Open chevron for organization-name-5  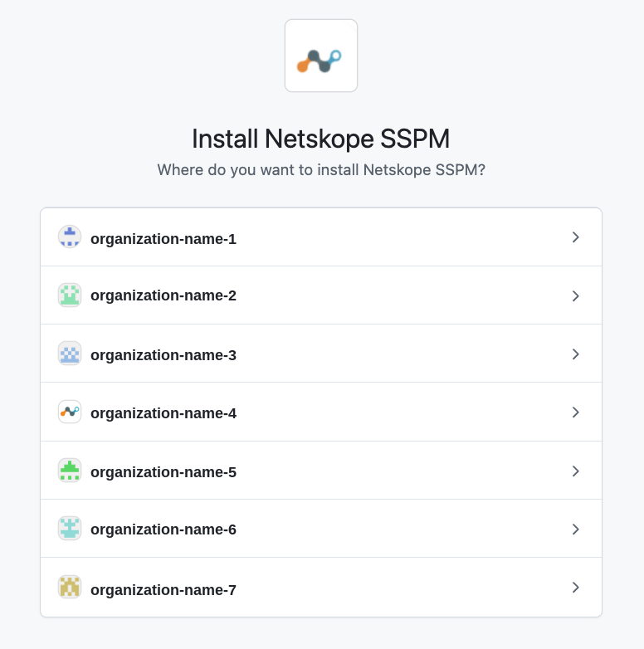575,471
